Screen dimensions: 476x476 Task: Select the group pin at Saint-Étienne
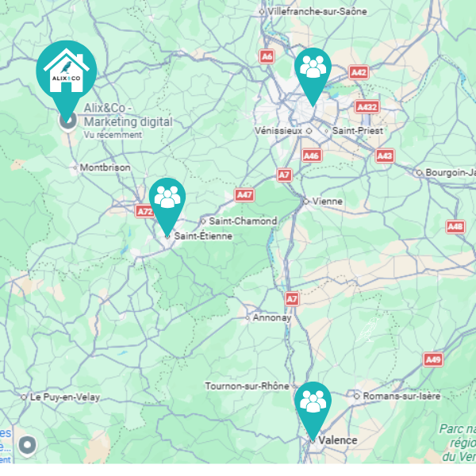(x=167, y=205)
